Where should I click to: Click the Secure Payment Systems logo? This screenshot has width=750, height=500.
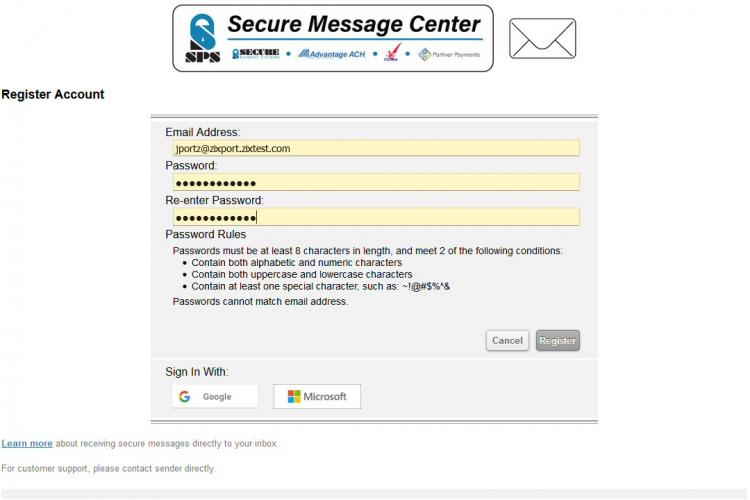pos(256,54)
